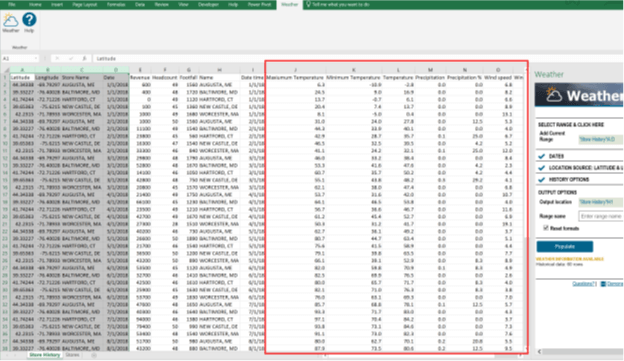Toggle the Reset formats checkbox

pyautogui.click(x=546, y=228)
